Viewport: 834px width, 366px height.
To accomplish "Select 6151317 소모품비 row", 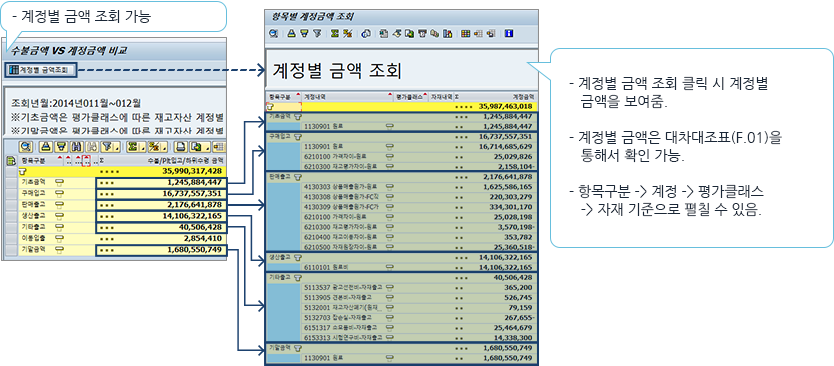I will click(x=419, y=327).
